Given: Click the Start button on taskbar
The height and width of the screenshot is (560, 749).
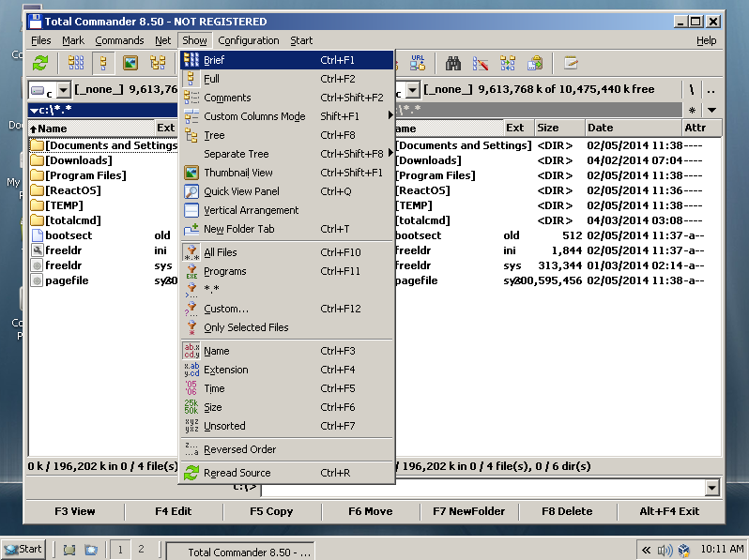Looking at the screenshot, I should pos(23,550).
